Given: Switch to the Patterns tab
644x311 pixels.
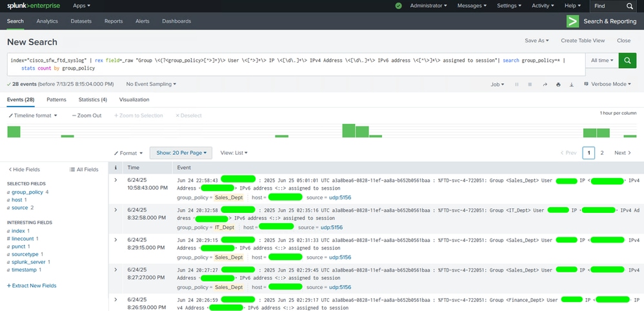Looking at the screenshot, I should click(56, 100).
